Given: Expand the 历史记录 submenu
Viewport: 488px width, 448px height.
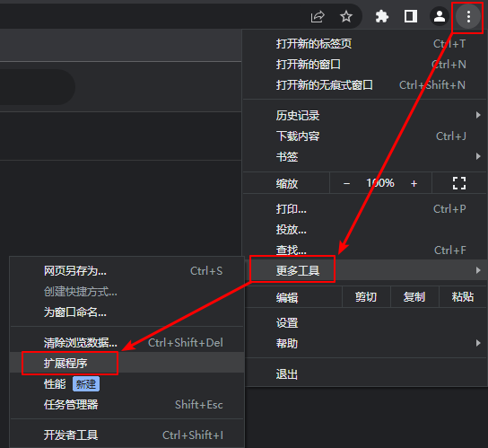Looking at the screenshot, I should pos(365,115).
